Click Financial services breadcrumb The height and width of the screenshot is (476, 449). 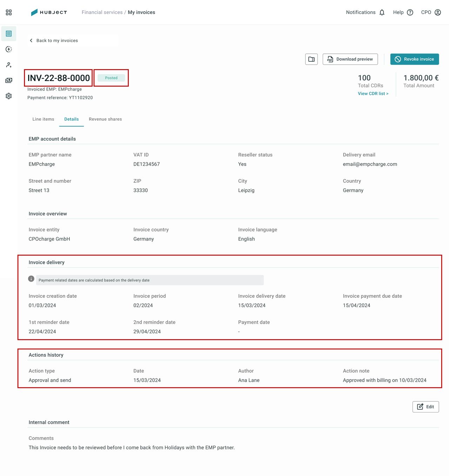(x=102, y=12)
